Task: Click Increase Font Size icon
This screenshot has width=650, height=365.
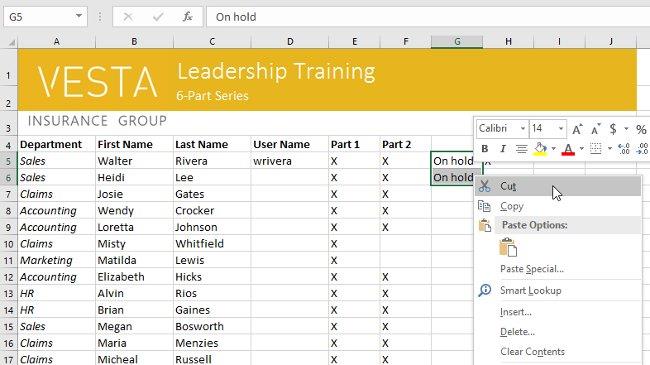Action: (577, 129)
